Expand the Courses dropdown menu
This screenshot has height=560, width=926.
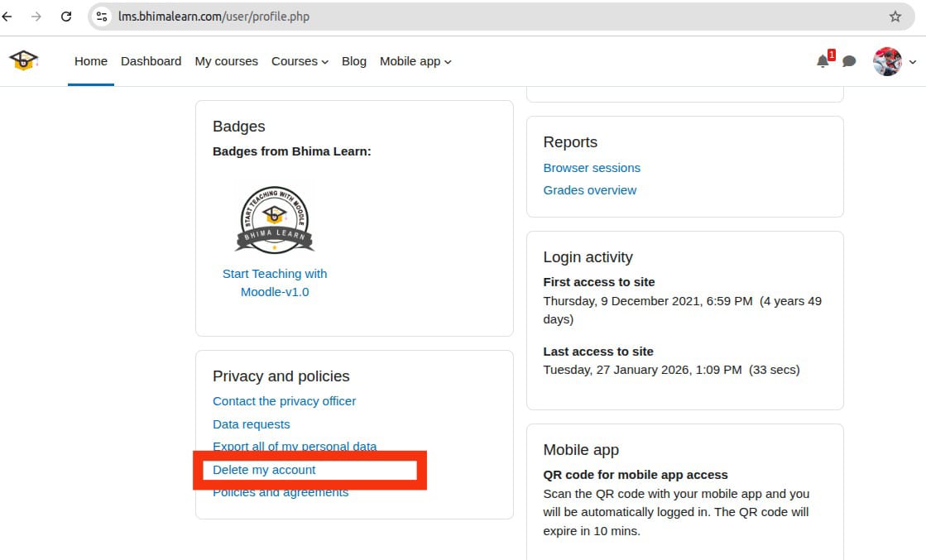pos(300,61)
